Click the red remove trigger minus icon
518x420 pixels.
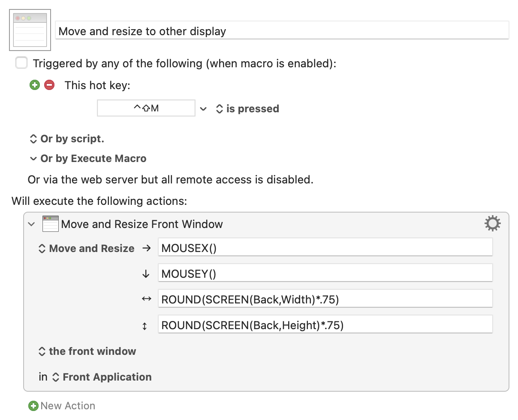point(49,85)
